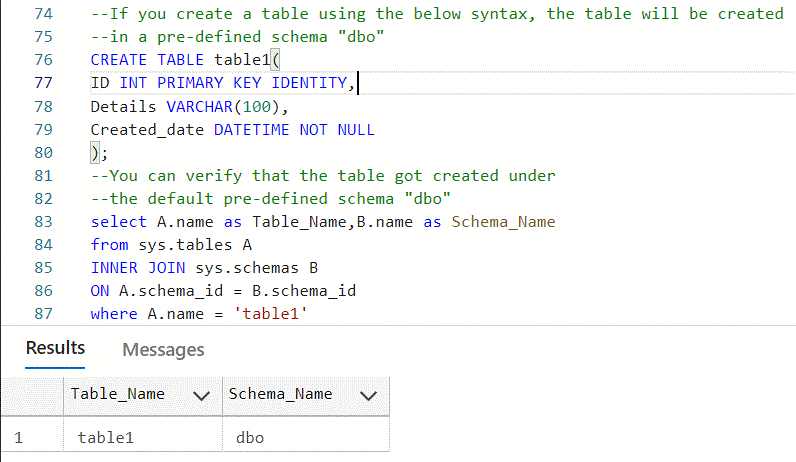
Task: Click VARCHAR(100) on line 78
Action: coord(223,107)
